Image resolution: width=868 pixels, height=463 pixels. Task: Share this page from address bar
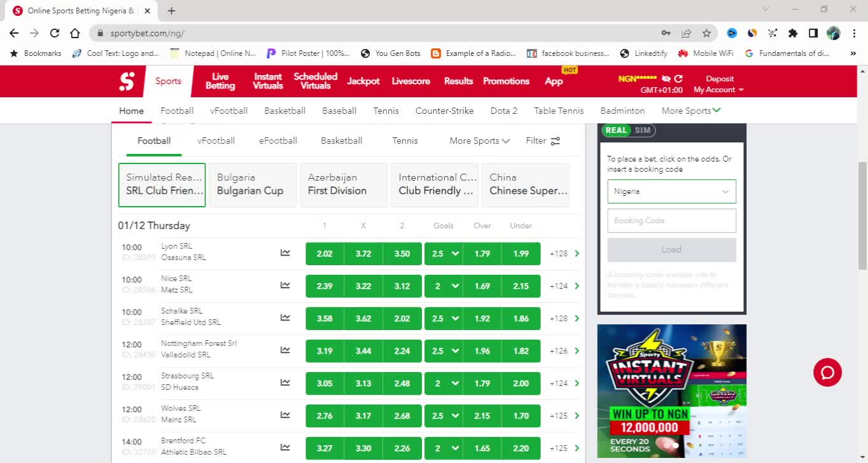click(686, 33)
